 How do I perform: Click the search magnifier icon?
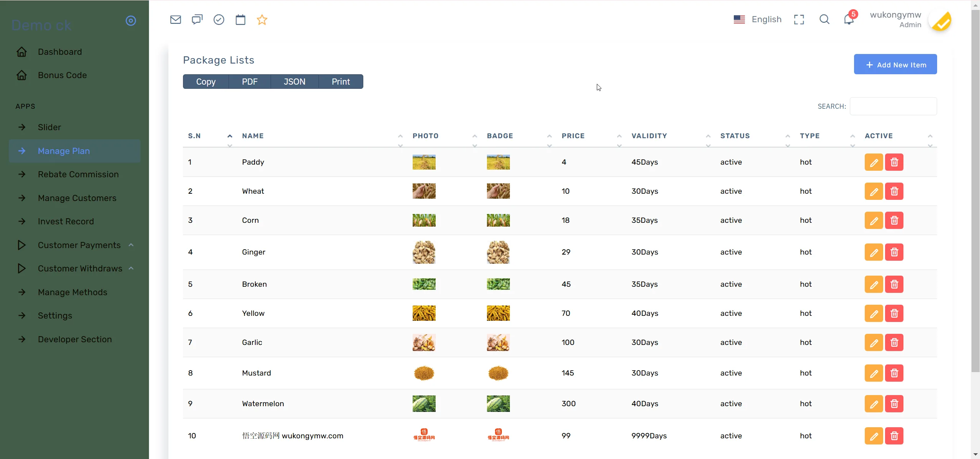(x=824, y=20)
